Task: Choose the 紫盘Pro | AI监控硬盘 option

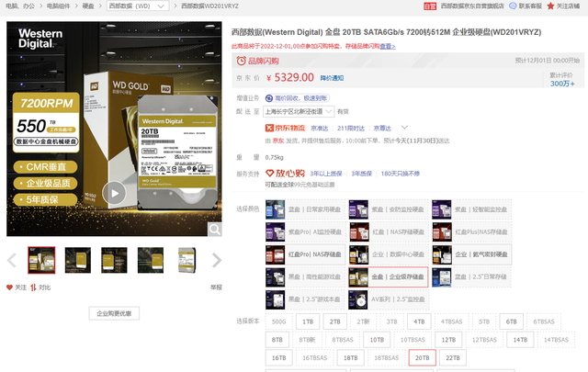Action: pyautogui.click(x=305, y=231)
